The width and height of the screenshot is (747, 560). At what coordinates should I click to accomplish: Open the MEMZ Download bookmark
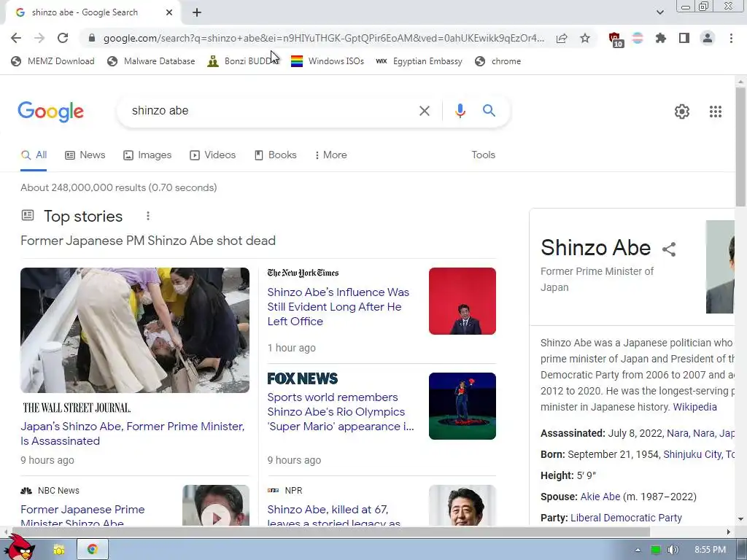(53, 61)
